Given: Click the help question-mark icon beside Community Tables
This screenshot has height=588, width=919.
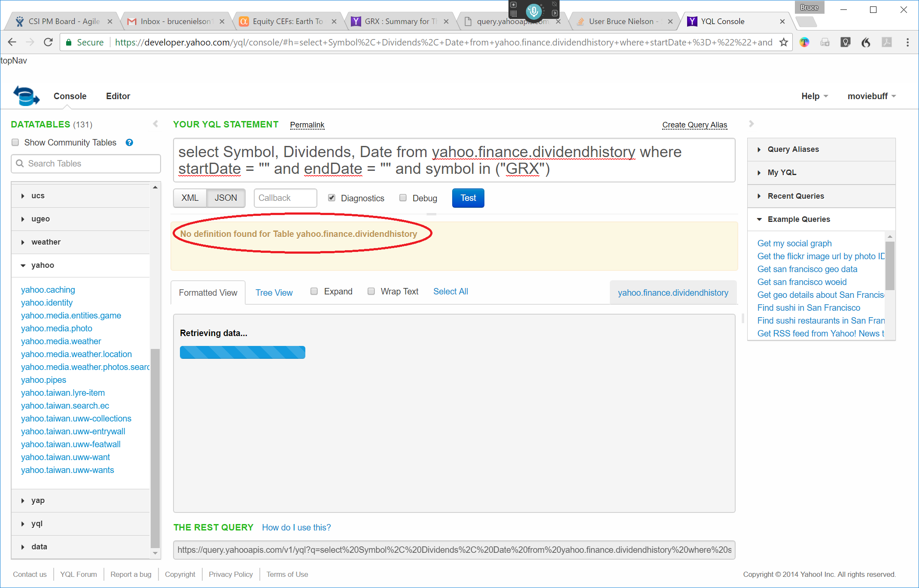Looking at the screenshot, I should (129, 142).
